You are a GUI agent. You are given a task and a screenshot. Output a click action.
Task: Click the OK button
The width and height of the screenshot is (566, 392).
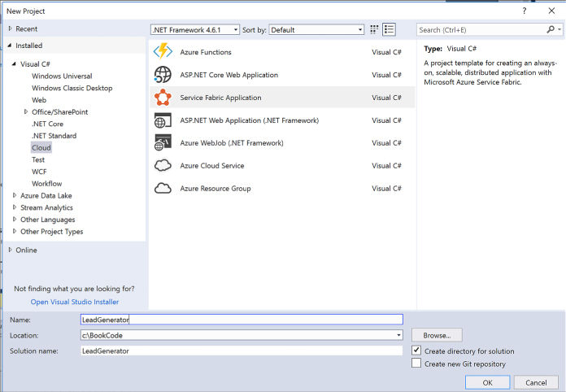coord(487,382)
